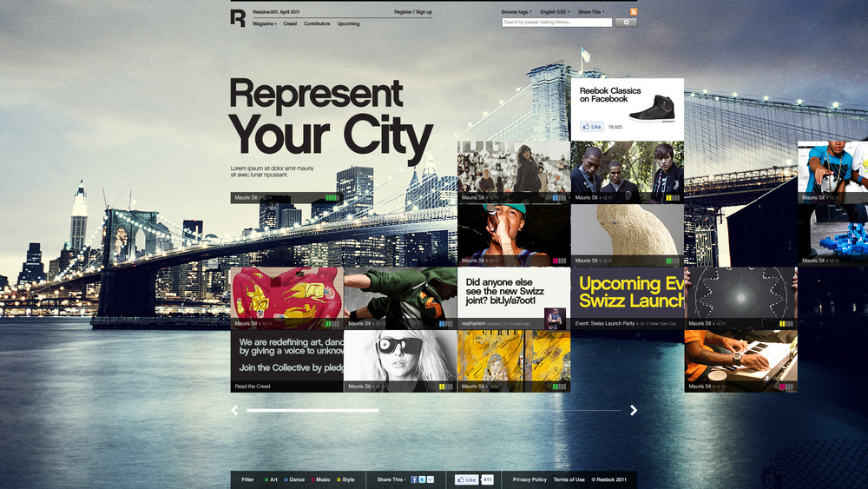Share via Twitter icon in footer

pos(422,479)
